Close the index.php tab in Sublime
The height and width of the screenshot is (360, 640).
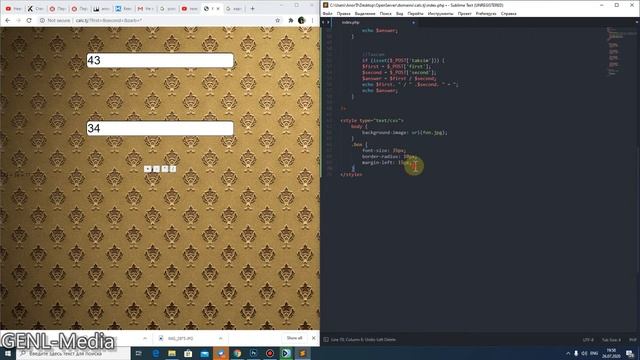413,22
